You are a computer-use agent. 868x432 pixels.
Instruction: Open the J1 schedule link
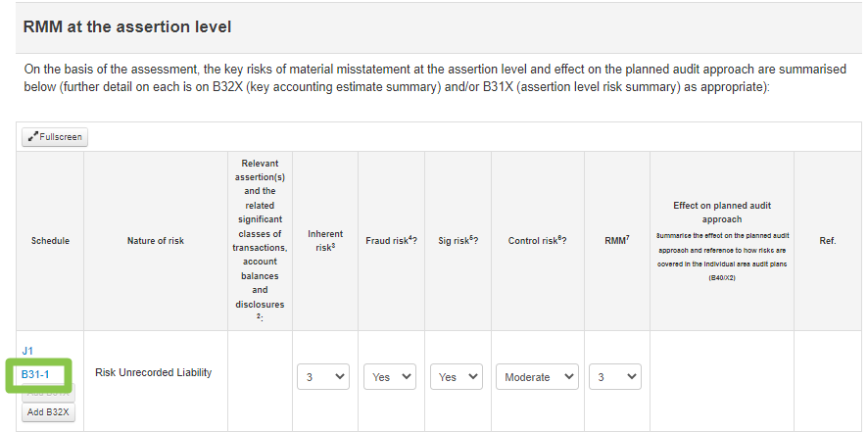(x=27, y=351)
